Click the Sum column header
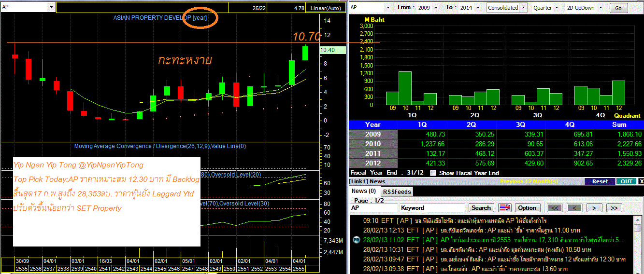The image size is (644, 274). click(x=619, y=124)
